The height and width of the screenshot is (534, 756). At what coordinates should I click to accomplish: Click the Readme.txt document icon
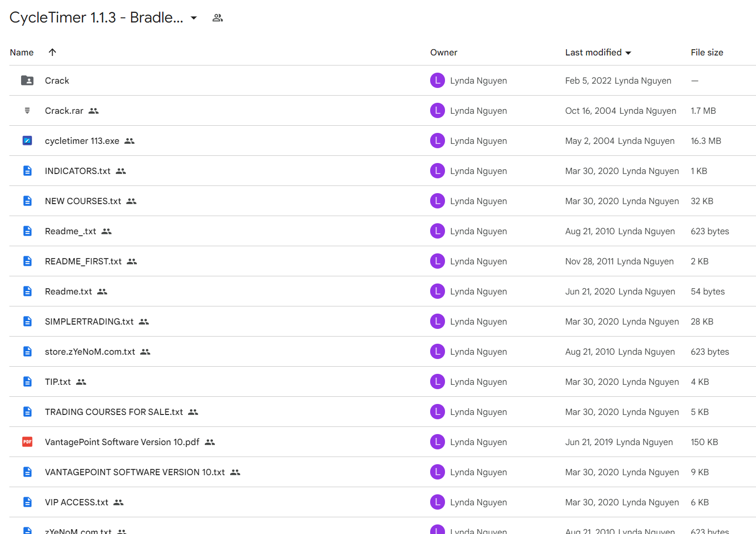27,291
